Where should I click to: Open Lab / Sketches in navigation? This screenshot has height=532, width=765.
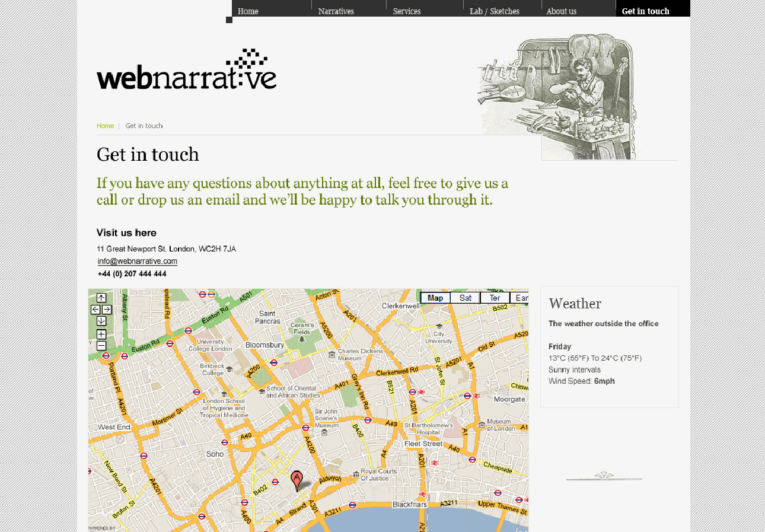click(x=495, y=11)
